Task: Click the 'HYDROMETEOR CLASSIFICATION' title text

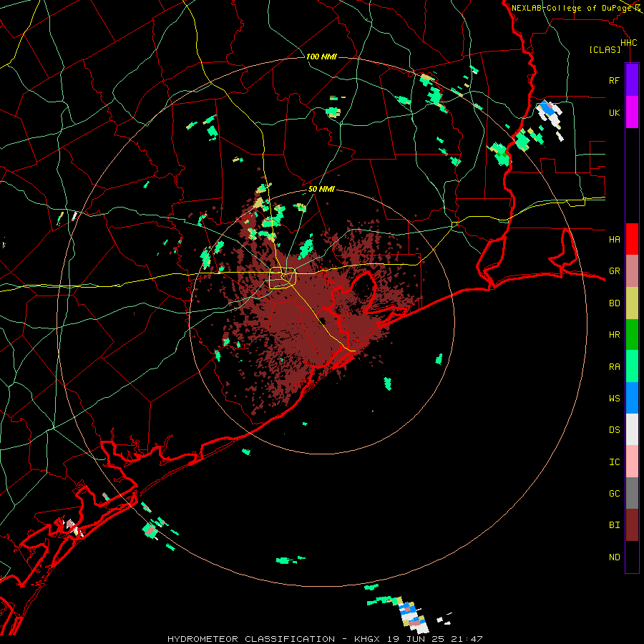Action: tap(251, 639)
